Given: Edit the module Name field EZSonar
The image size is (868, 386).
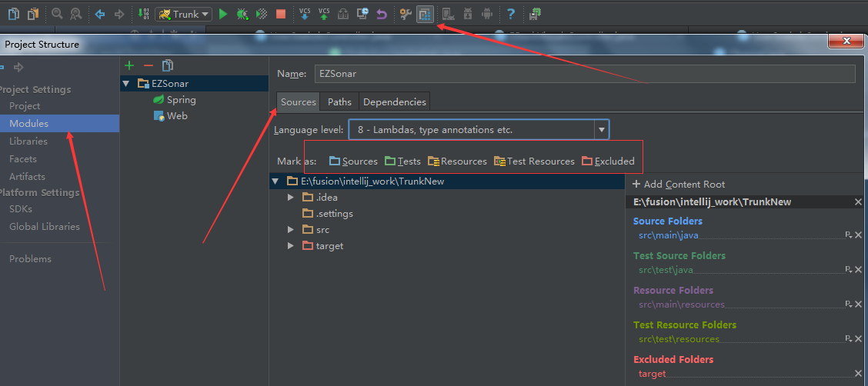Looking at the screenshot, I should pos(585,74).
